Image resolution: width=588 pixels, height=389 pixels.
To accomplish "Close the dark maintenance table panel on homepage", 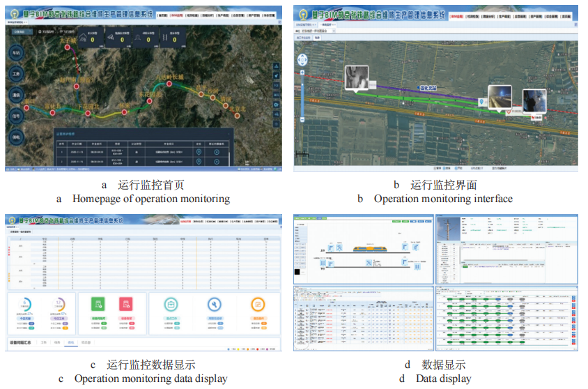I will coord(229,134).
